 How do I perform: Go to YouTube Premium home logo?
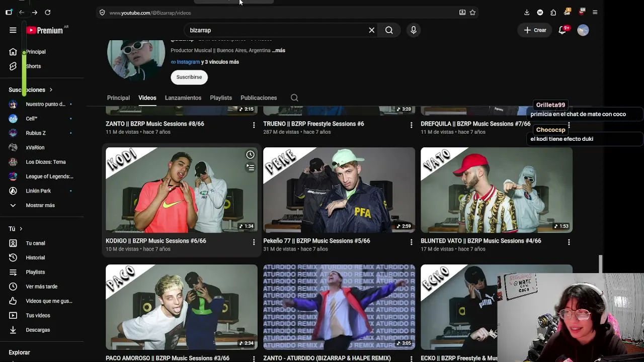coord(45,30)
